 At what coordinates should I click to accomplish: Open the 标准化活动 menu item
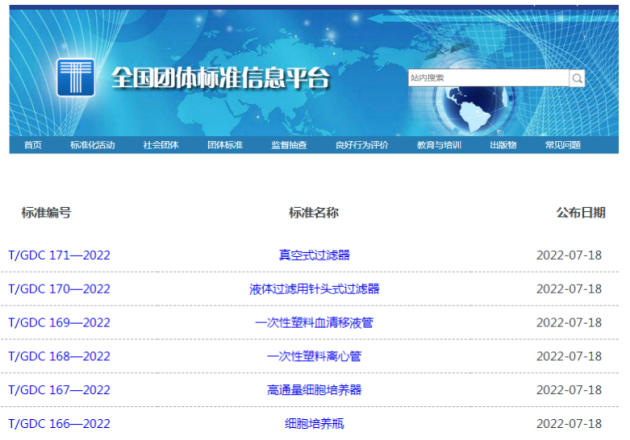(92, 145)
